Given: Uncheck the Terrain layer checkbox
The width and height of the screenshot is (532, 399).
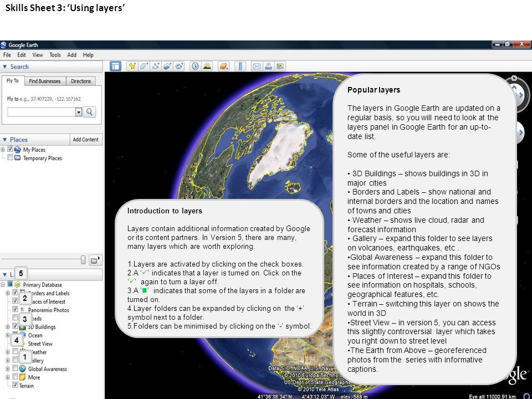Looking at the screenshot, I should (15, 385).
